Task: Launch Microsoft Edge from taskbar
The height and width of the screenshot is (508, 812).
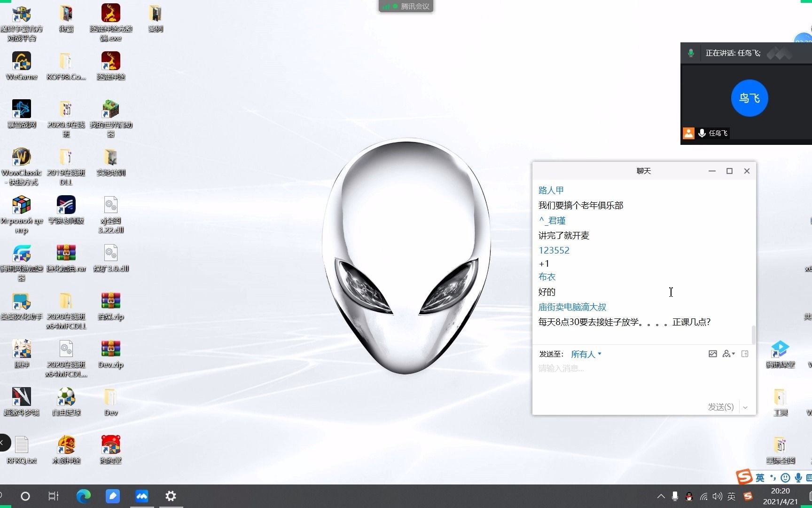Action: (x=84, y=496)
